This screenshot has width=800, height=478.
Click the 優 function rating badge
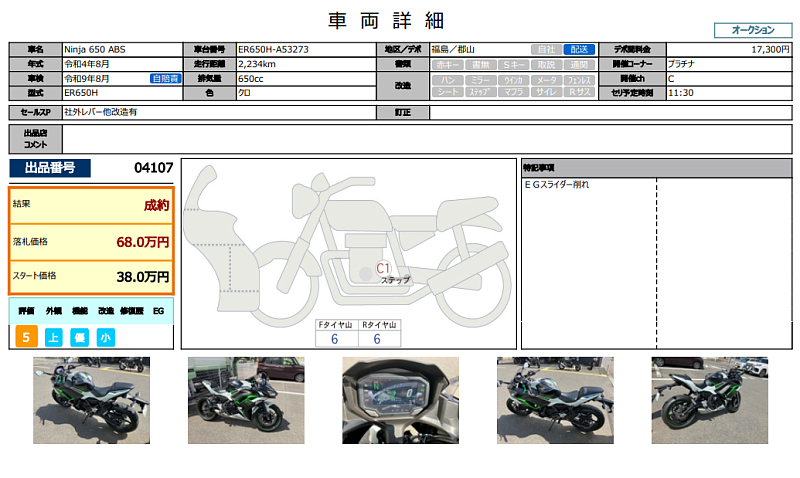coord(80,337)
